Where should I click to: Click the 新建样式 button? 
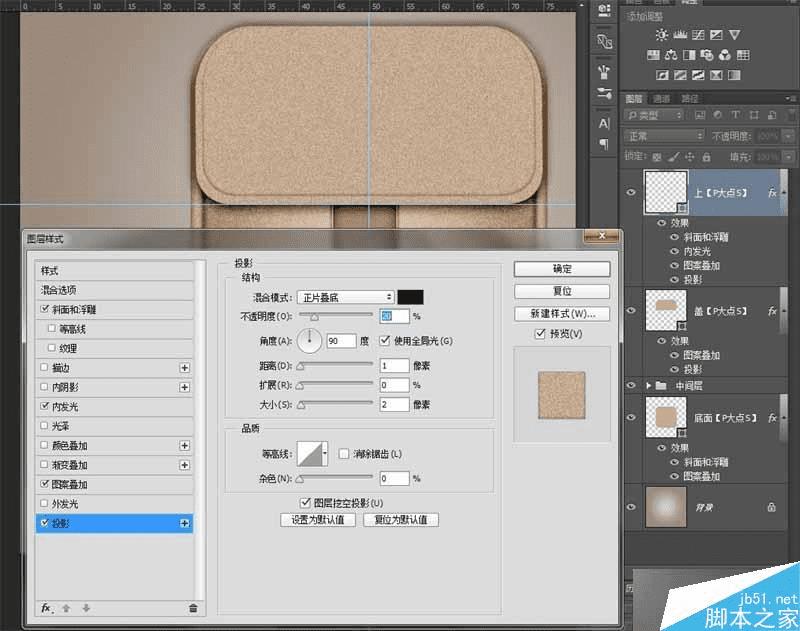click(561, 313)
